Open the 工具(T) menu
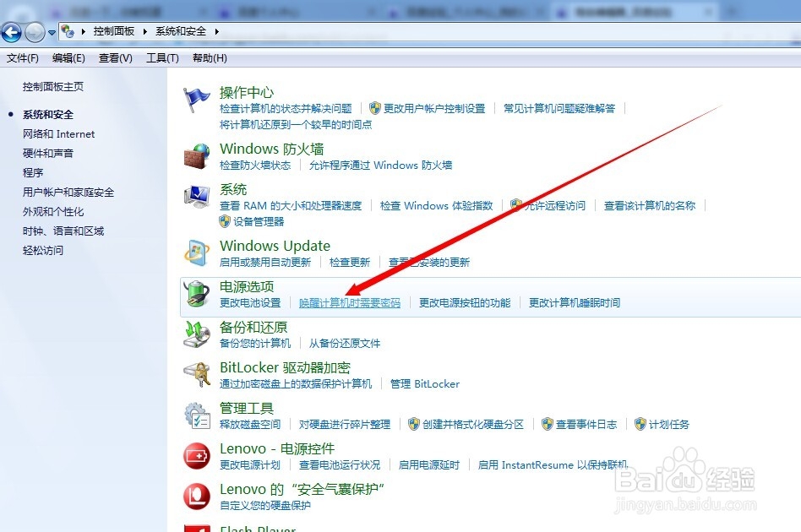801x532 pixels. (x=162, y=58)
